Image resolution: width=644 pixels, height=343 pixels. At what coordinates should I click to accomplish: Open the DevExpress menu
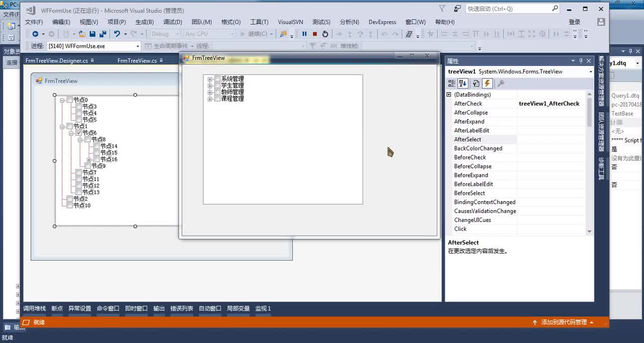pos(382,22)
